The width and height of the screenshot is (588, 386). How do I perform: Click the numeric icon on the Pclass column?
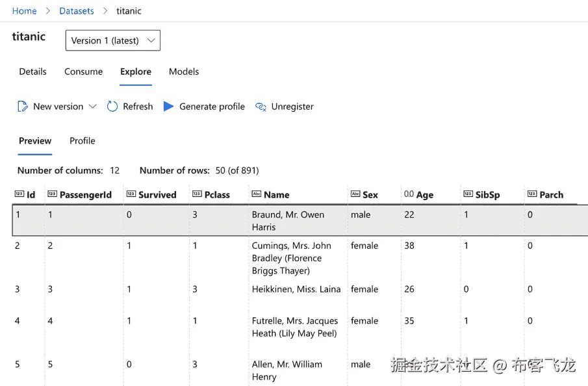[x=199, y=194]
